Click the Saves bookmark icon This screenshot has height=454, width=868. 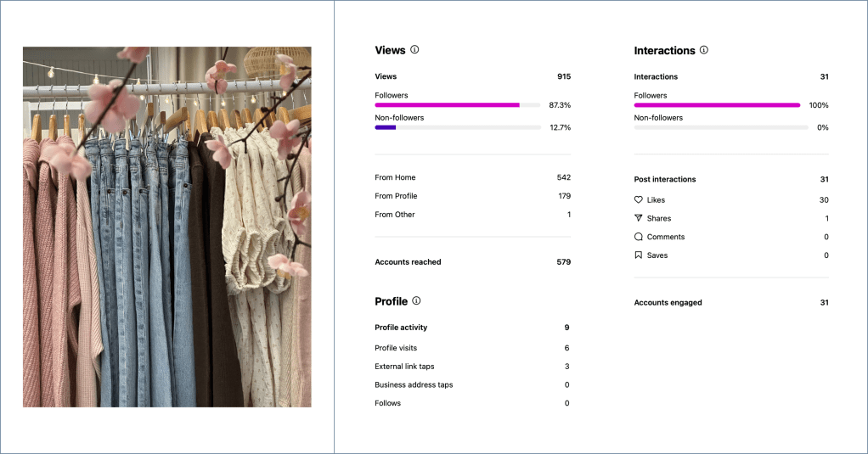[639, 255]
